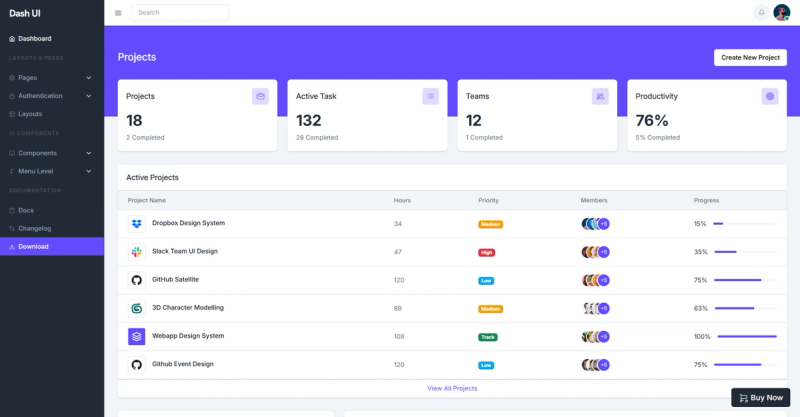Click the Pages icon in sidebar

12,78
